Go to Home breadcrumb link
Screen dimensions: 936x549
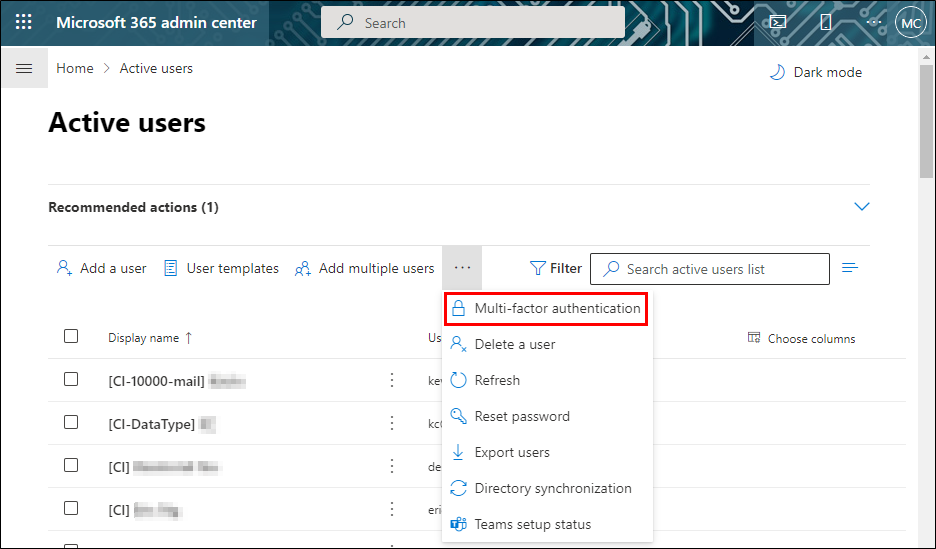[x=75, y=69]
